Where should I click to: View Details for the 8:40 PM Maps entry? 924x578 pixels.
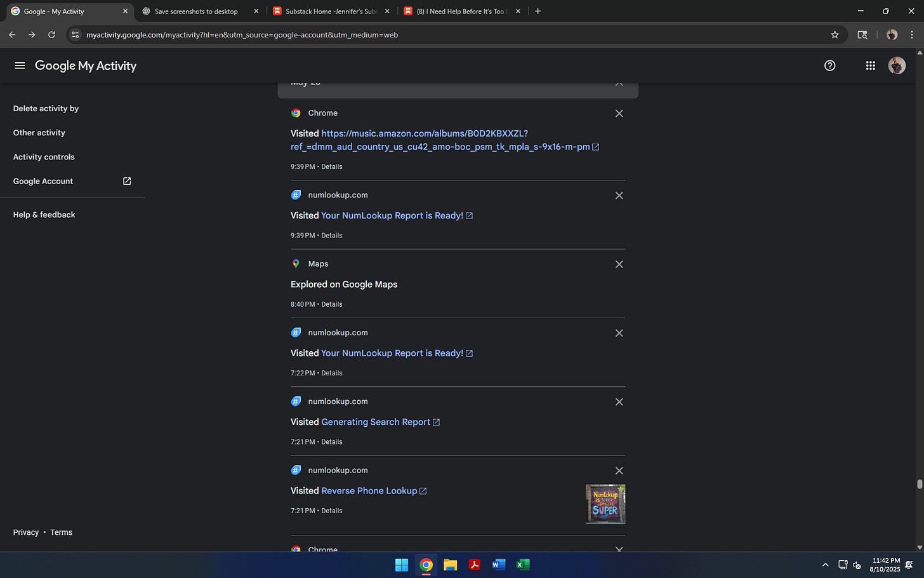click(x=331, y=304)
